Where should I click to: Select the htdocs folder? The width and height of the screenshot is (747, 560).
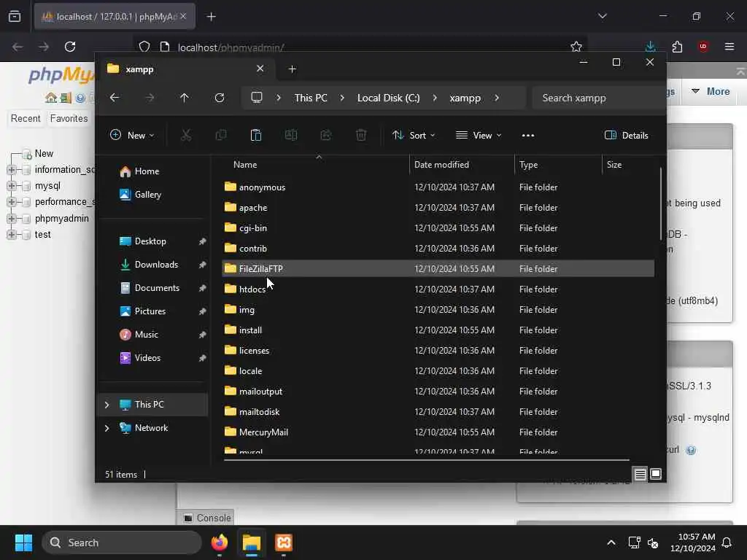click(x=438, y=289)
